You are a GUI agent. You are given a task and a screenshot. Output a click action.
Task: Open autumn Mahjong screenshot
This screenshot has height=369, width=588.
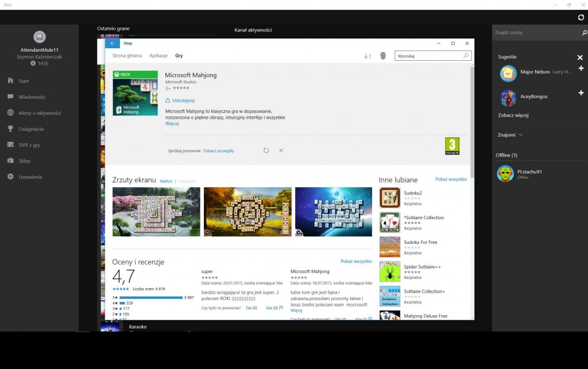[x=247, y=212]
